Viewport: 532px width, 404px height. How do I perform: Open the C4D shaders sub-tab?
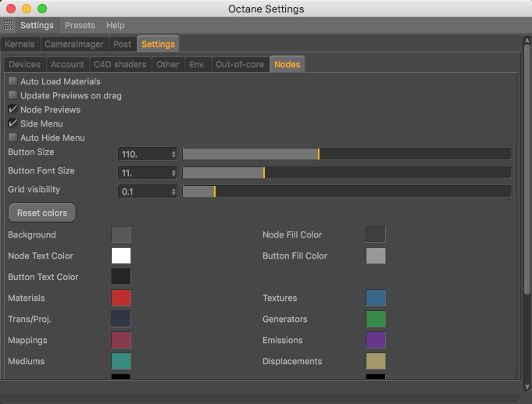(x=120, y=65)
